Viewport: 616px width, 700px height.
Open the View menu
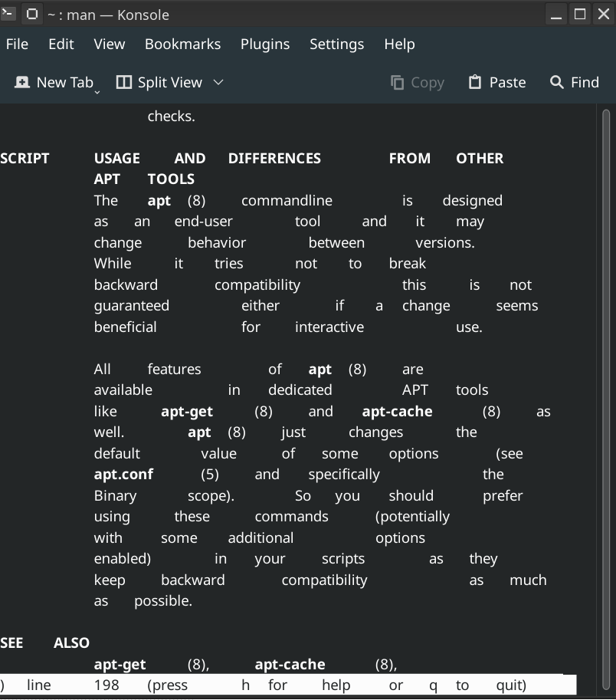click(x=110, y=44)
